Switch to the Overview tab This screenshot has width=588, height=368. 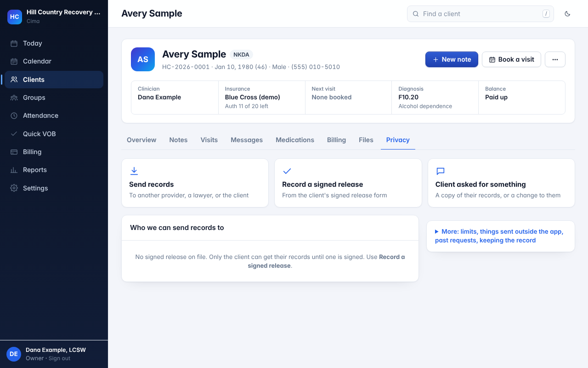(141, 140)
